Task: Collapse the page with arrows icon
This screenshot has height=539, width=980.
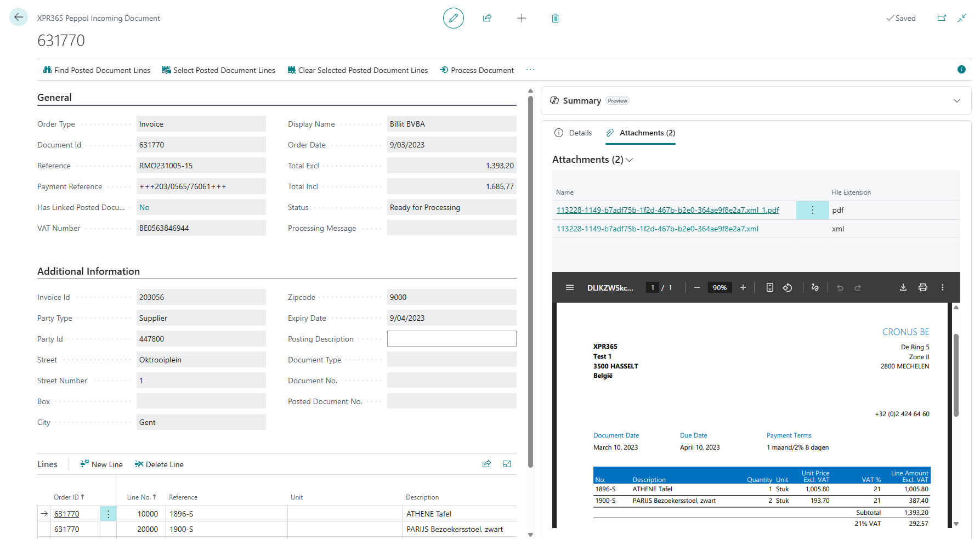Action: pyautogui.click(x=962, y=18)
